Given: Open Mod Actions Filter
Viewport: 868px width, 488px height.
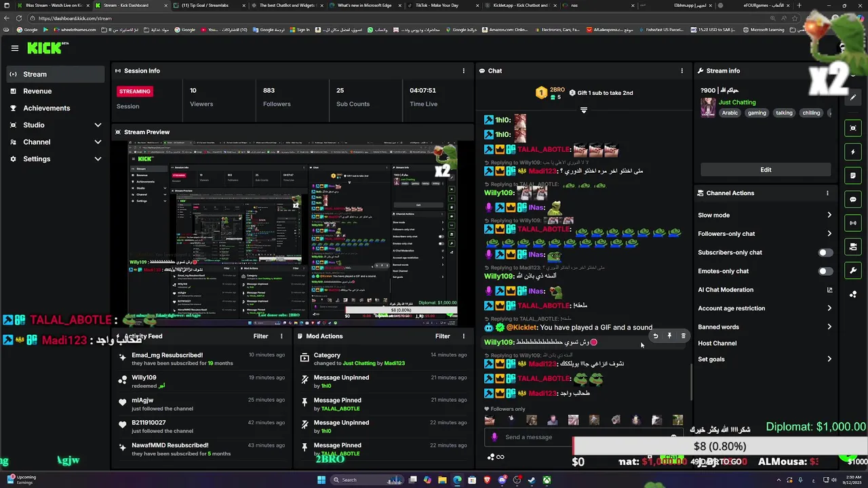Looking at the screenshot, I should (443, 336).
